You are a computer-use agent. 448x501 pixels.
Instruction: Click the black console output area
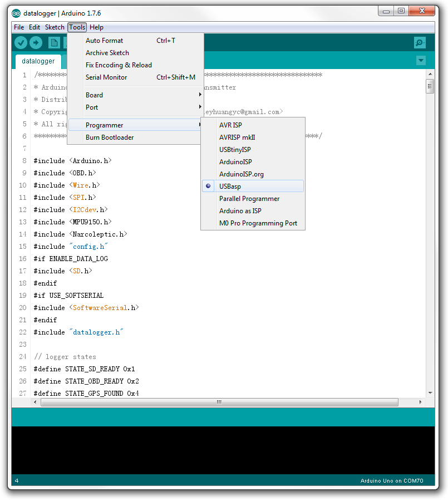(x=223, y=450)
